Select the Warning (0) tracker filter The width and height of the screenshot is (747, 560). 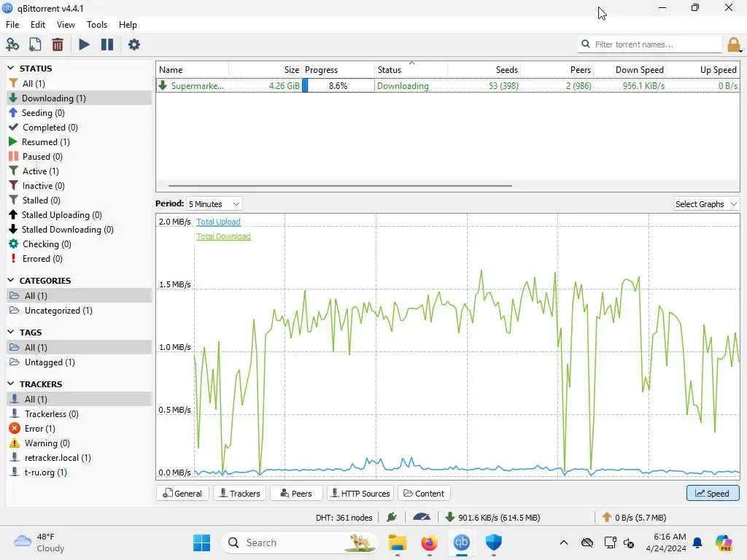click(79, 443)
